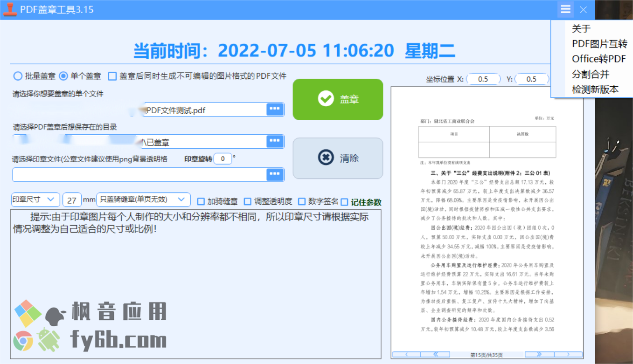This screenshot has height=364, width=633.
Task: Close the PDF盖章工具 window
Action: (583, 10)
